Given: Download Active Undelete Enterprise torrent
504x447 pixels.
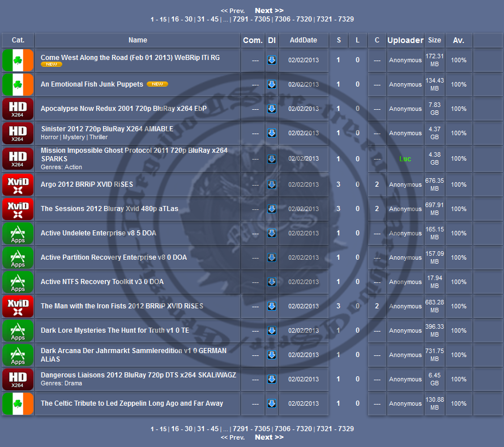Looking at the screenshot, I should pos(272,233).
